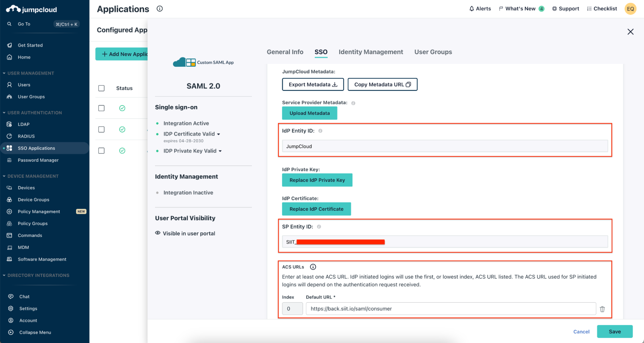The image size is (644, 343).
Task: Click Copy Metadata URL button
Action: (x=382, y=84)
